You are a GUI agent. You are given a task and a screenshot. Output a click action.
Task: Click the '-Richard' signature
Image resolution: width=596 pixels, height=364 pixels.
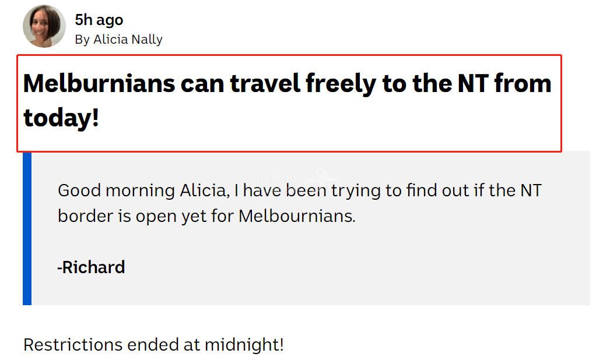[x=91, y=267]
